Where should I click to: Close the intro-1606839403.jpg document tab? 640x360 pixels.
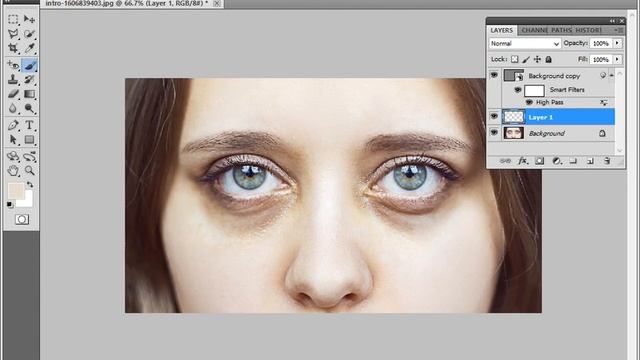pyautogui.click(x=217, y=3)
